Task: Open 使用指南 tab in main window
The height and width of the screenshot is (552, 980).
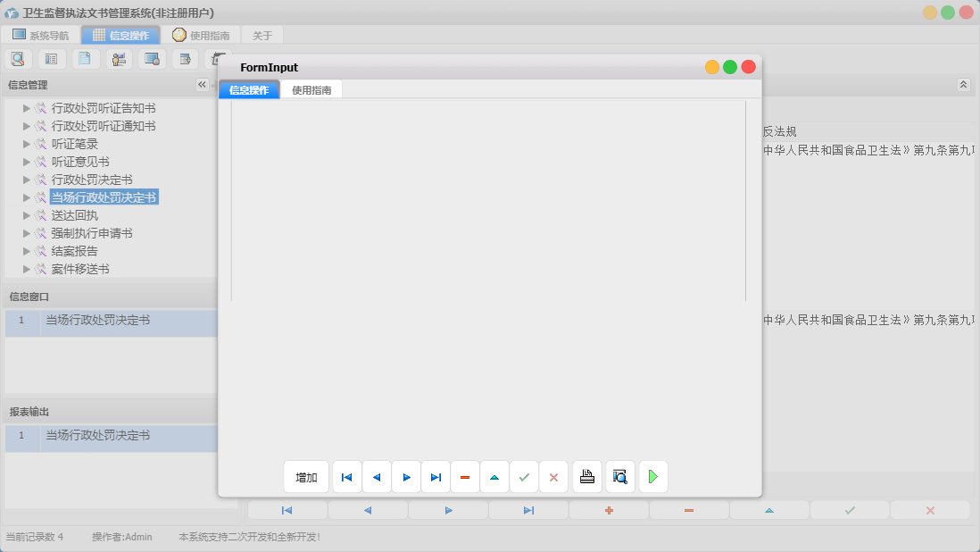Action: (x=201, y=35)
